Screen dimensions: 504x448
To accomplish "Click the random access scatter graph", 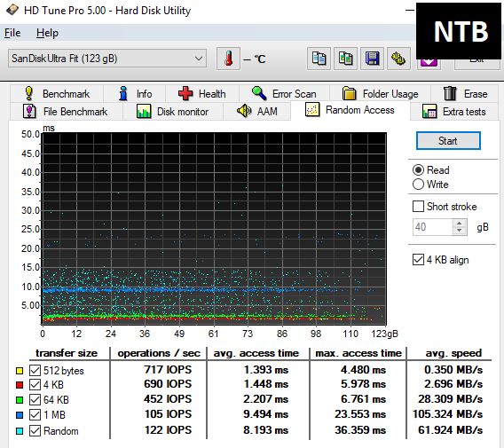I will click(x=214, y=228).
